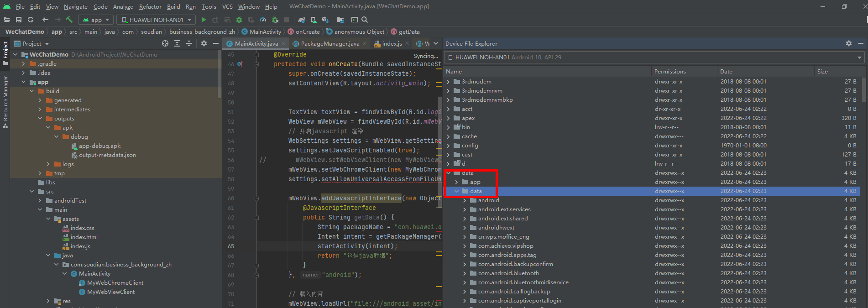This screenshot has height=308, width=868.
Task: Click business_background_zh breadcrumb
Action: click(x=202, y=32)
